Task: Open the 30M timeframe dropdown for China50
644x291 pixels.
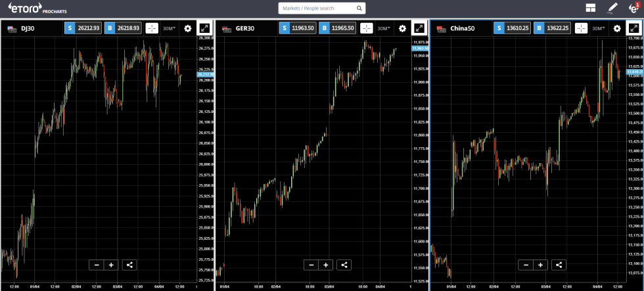Action: pos(598,28)
